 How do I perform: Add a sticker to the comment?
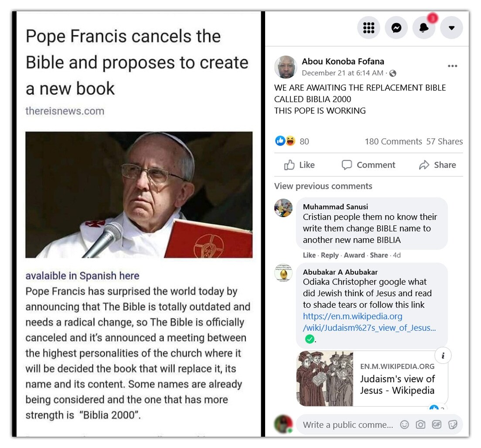tap(453, 424)
